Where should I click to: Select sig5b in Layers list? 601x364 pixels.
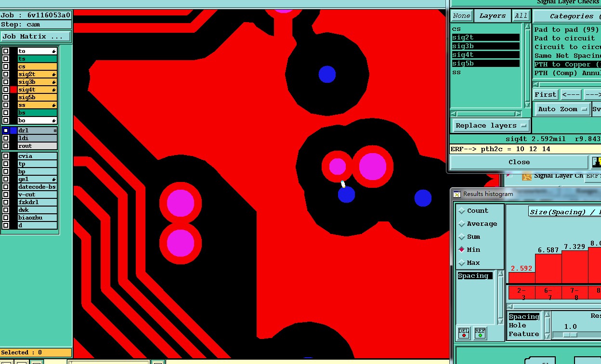(485, 64)
